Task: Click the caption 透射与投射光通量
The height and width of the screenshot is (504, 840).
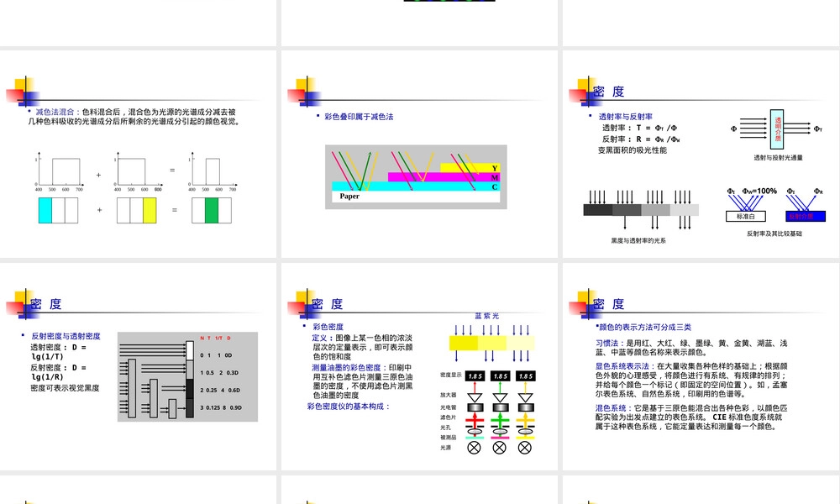Action: point(778,157)
